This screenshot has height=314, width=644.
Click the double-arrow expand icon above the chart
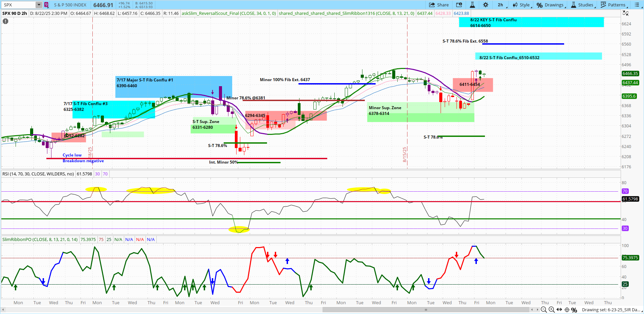tap(626, 13)
